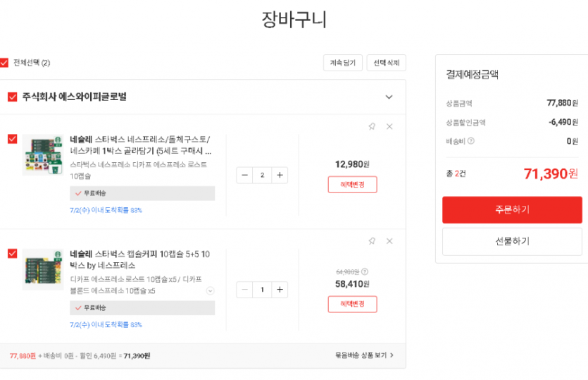
Task: Uncheck the 주식회사 에스와이피글로벌 seller checkbox
Action: [x=12, y=97]
